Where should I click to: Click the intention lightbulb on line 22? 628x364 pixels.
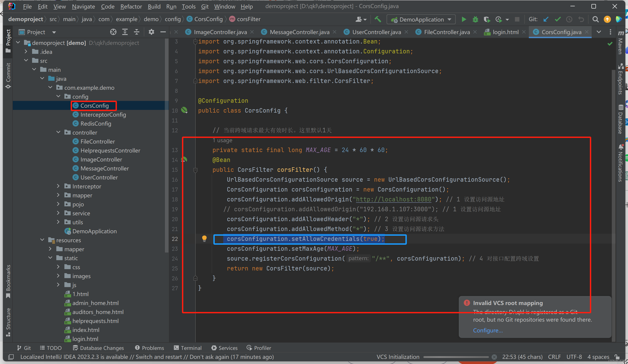tap(204, 238)
